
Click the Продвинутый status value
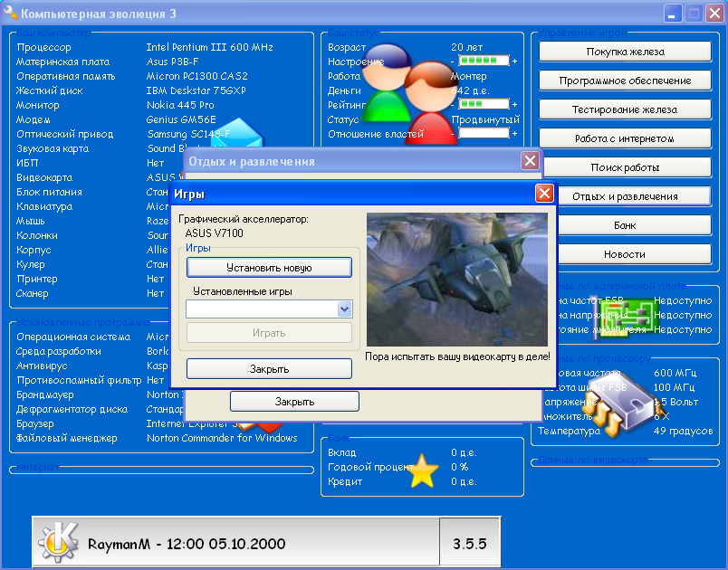pos(485,119)
